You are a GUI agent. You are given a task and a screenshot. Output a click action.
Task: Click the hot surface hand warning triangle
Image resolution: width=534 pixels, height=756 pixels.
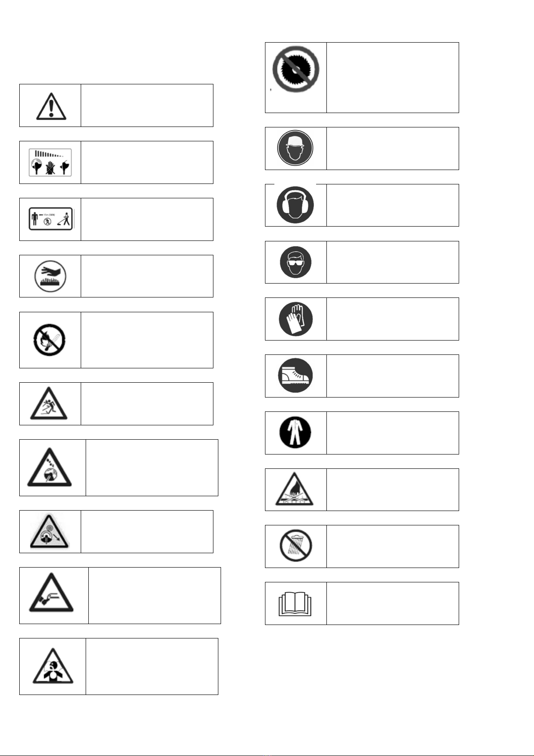point(295,489)
